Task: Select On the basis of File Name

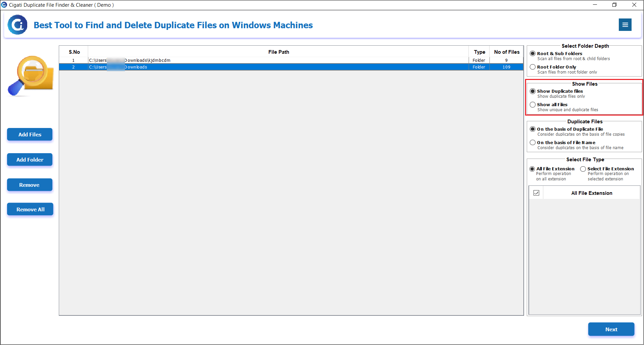Action: [532, 142]
